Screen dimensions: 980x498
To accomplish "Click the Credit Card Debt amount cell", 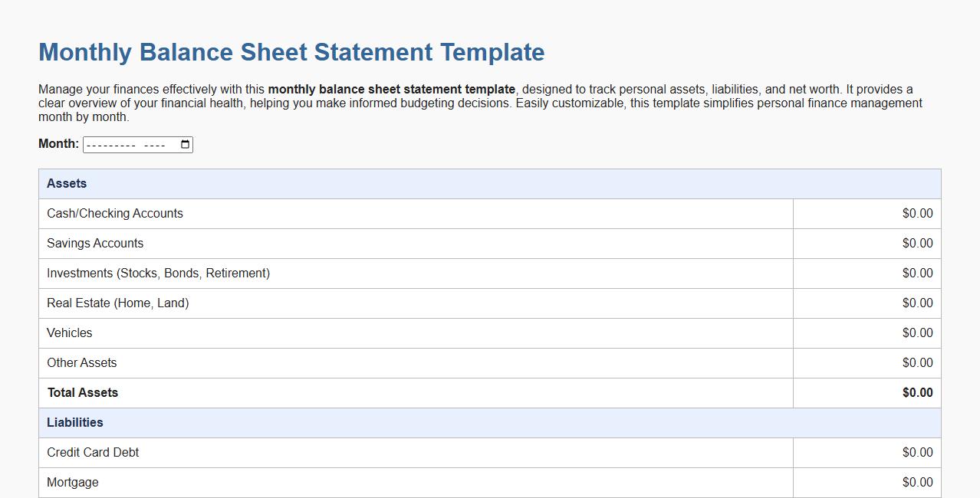I will click(x=867, y=452).
